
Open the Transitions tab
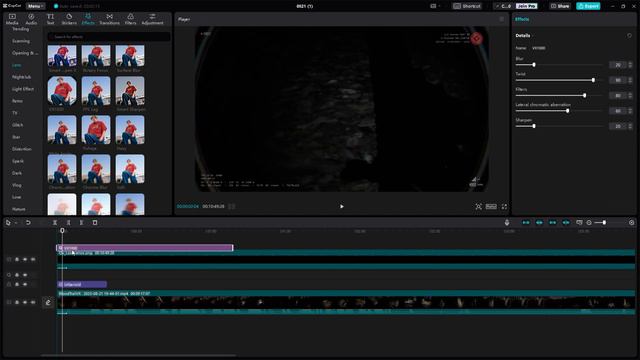click(109, 19)
